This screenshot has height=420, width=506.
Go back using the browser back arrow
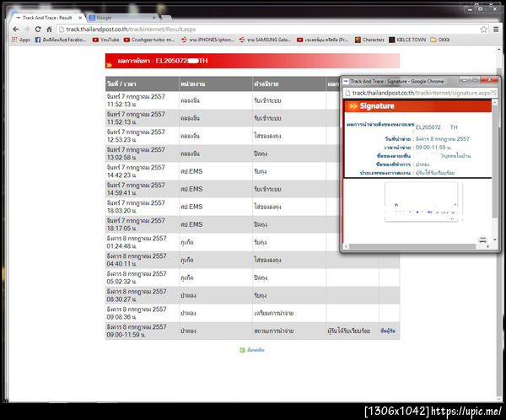[x=15, y=30]
